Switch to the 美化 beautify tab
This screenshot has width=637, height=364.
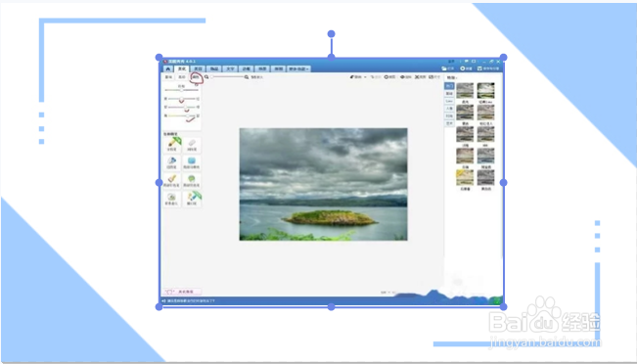tap(182, 69)
